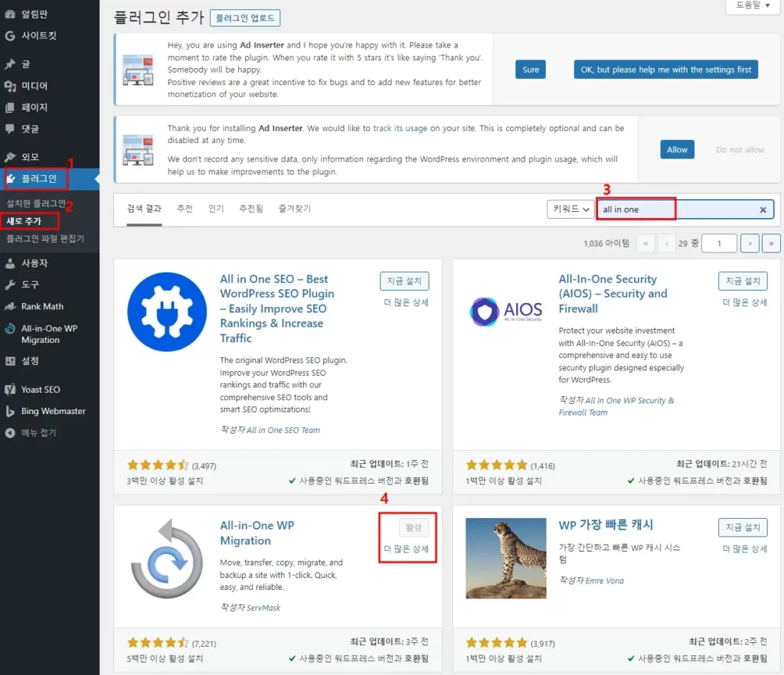Click the 댓글 comments icon

[10, 129]
